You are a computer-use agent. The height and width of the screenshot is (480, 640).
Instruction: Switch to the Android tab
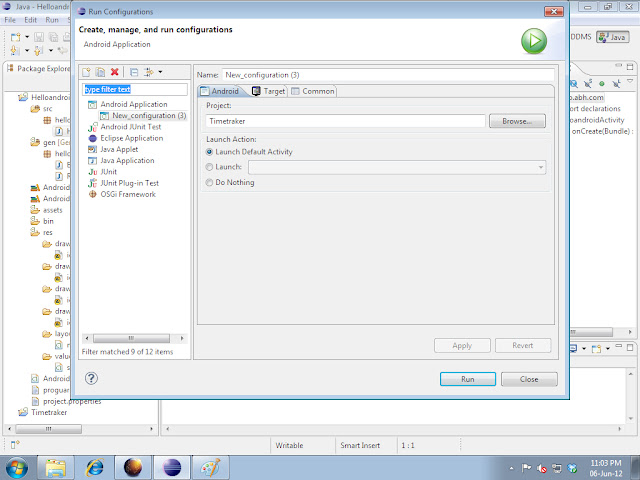[x=221, y=91]
